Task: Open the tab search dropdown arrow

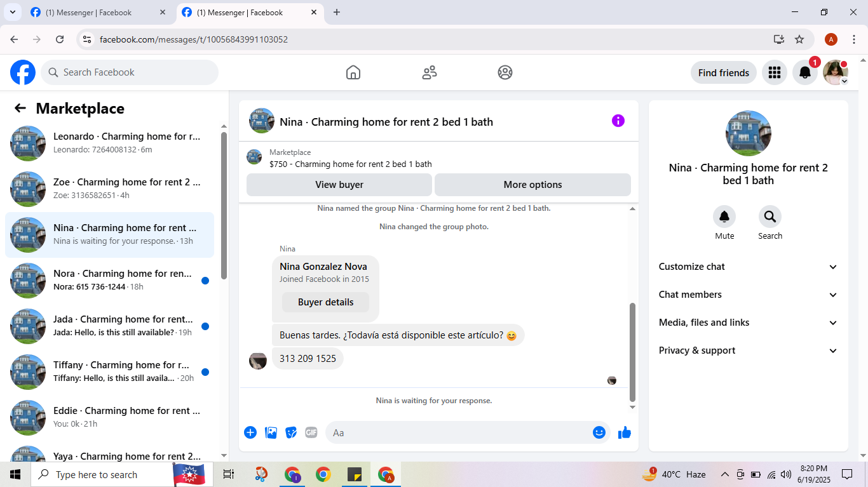Action: pos(12,12)
